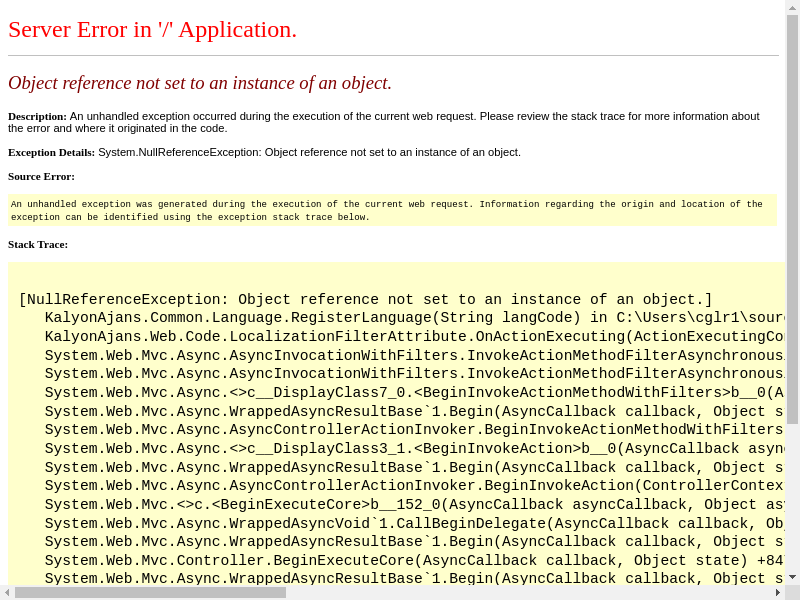Viewport: 800px width, 600px height.
Task: Click the vertical scrollbar up arrow
Action: pyautogui.click(x=792, y=7)
